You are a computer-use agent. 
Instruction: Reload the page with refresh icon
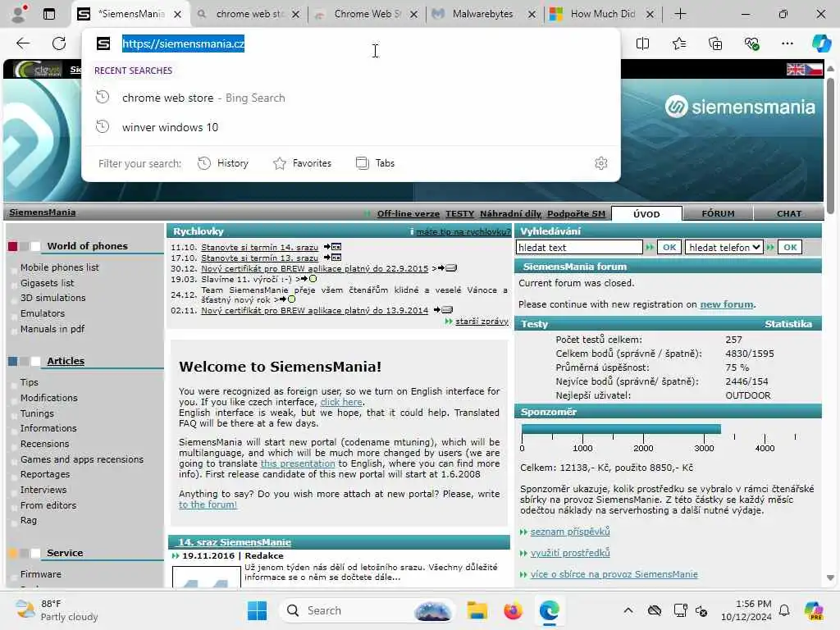point(59,43)
